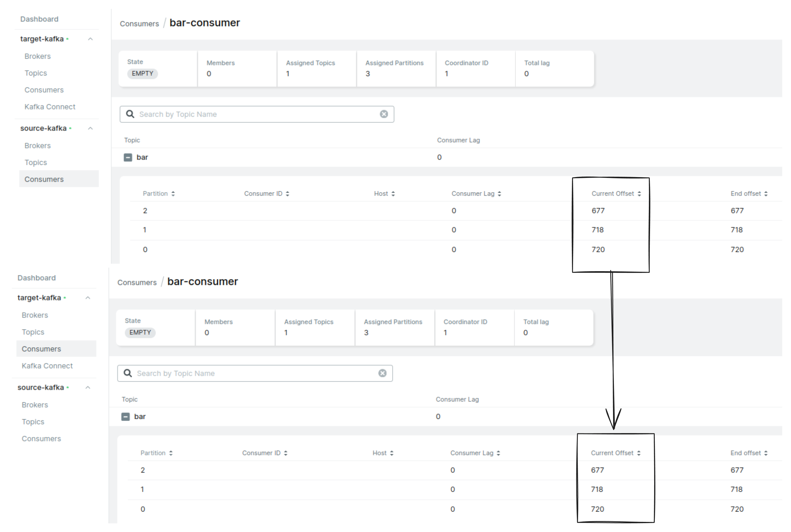Image resolution: width=791 pixels, height=532 pixels.
Task: Click the clear icon in the lower search field
Action: point(382,373)
